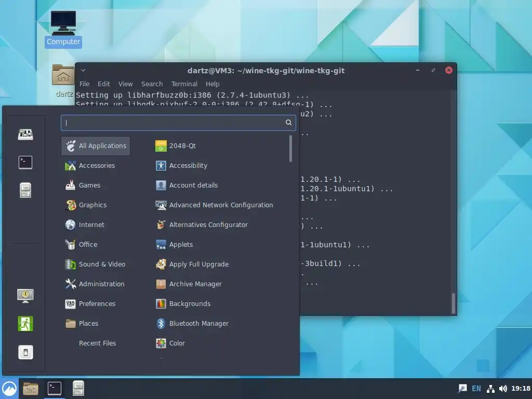Close the terminal window
Image resolution: width=532 pixels, height=399 pixels.
coord(448,70)
